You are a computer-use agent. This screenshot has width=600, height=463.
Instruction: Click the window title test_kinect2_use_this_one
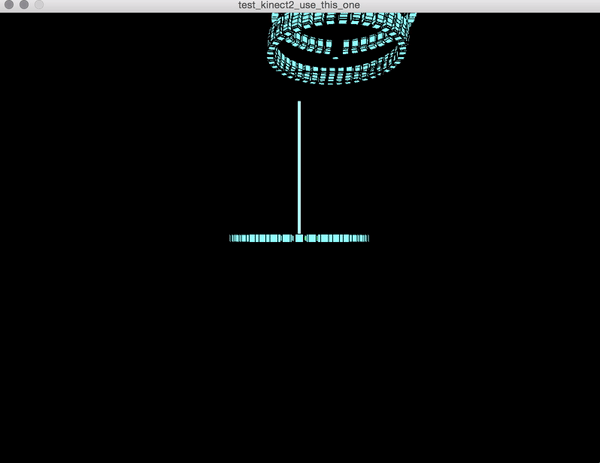[299, 5]
